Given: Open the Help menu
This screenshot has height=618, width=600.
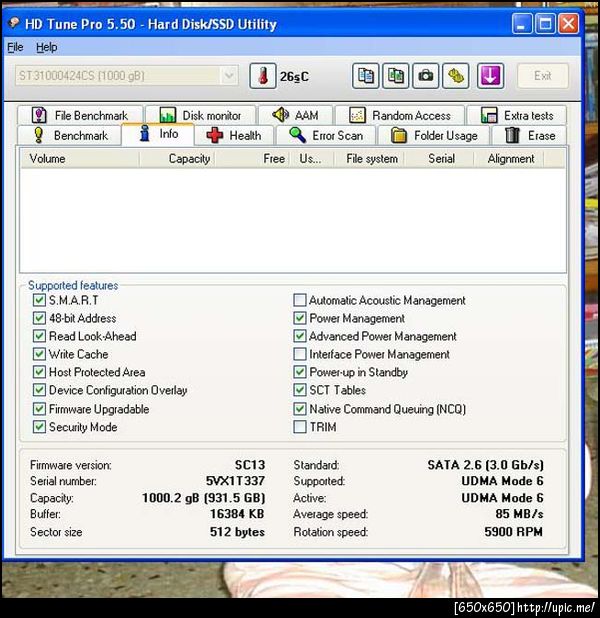Looking at the screenshot, I should pyautogui.click(x=47, y=47).
